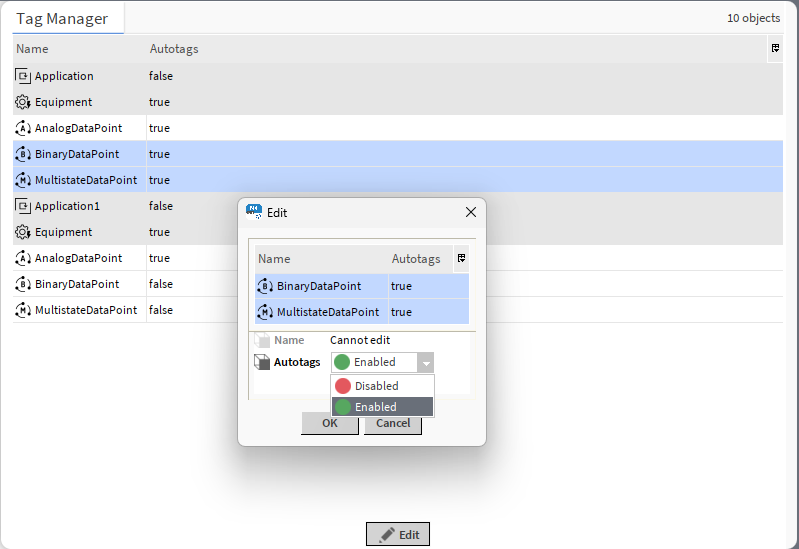Select the last MultistateDataPoint row with false
This screenshot has width=799, height=549.
86,310
